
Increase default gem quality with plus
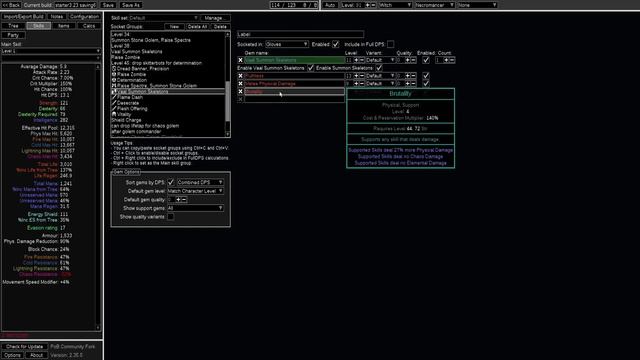(178, 200)
